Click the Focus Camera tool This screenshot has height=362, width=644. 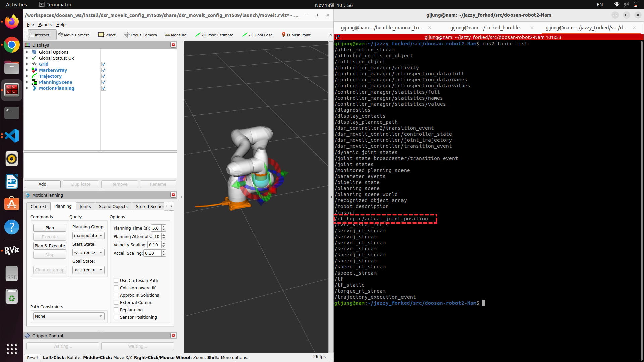click(141, 35)
